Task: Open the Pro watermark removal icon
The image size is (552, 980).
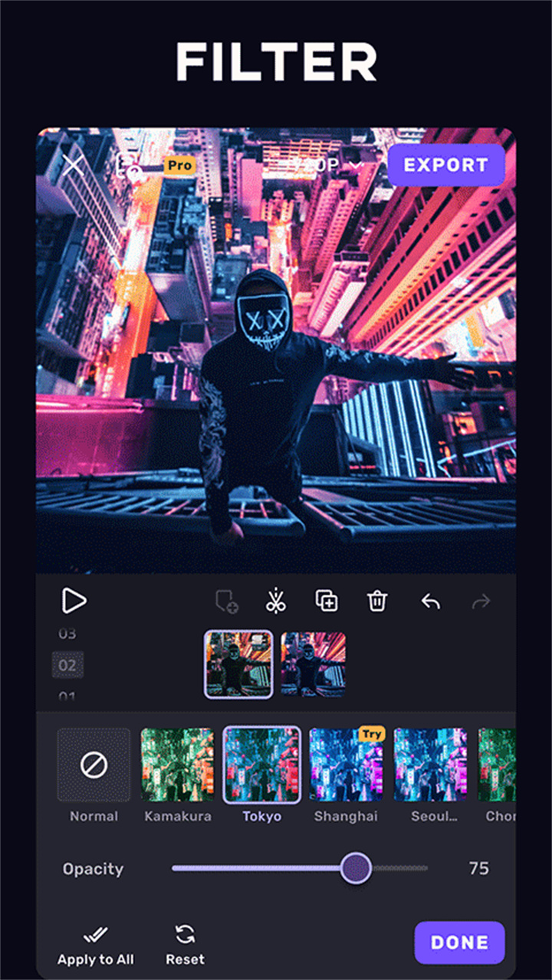Action: tap(130, 166)
